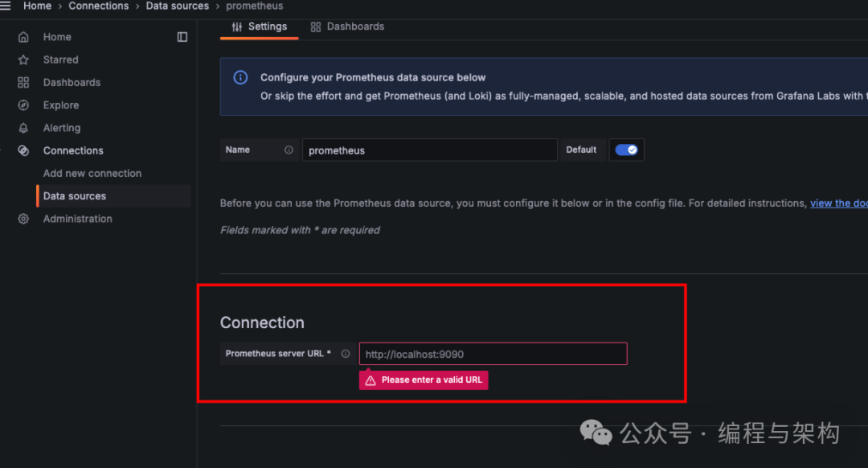The height and width of the screenshot is (468, 868).
Task: Toggle the Default data source switch
Action: point(627,150)
